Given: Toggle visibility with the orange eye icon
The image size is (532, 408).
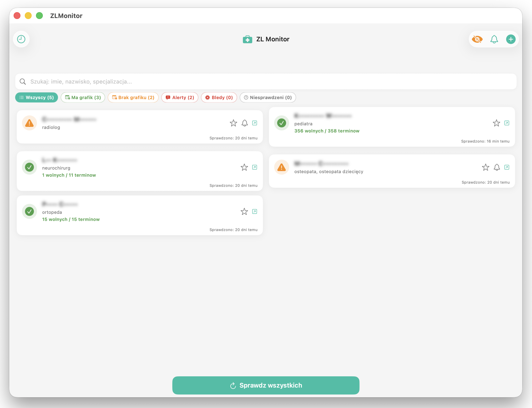Looking at the screenshot, I should tap(477, 39).
